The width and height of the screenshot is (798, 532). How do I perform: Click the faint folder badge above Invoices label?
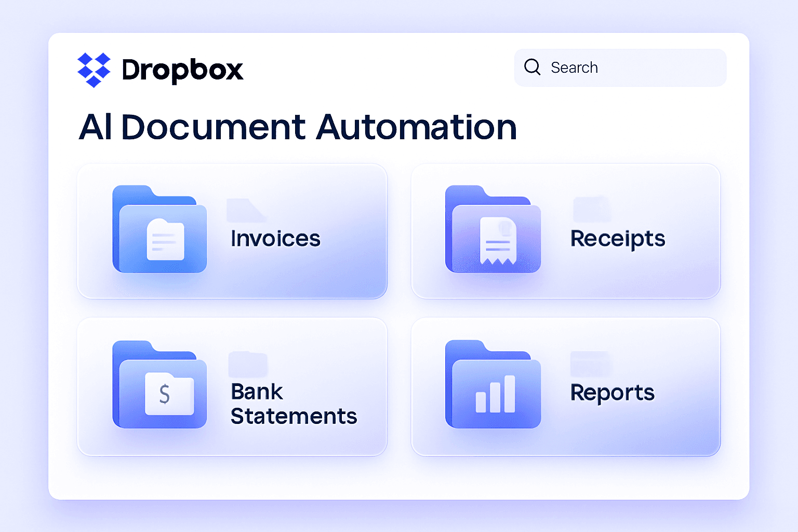tap(246, 210)
